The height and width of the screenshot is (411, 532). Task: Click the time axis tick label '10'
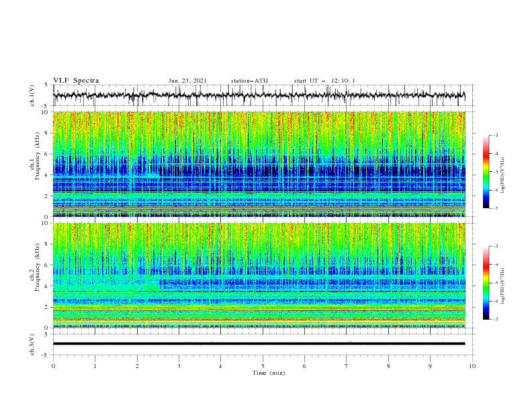click(472, 366)
